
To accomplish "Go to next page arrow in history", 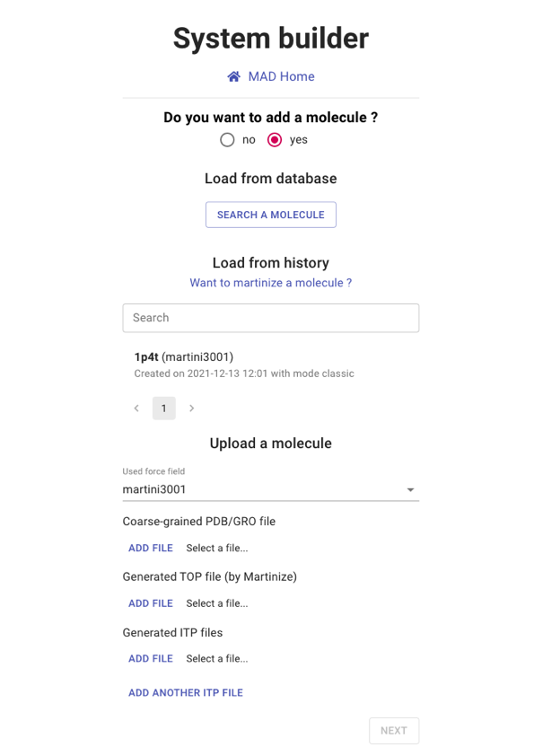I will coord(192,409).
